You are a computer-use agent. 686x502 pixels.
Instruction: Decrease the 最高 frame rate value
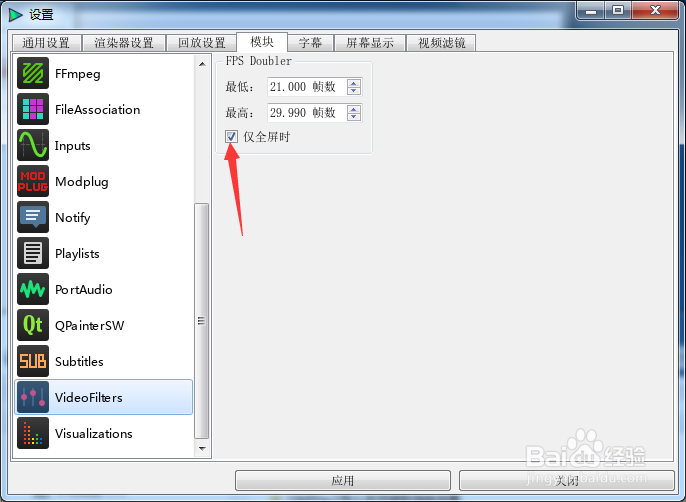[354, 117]
